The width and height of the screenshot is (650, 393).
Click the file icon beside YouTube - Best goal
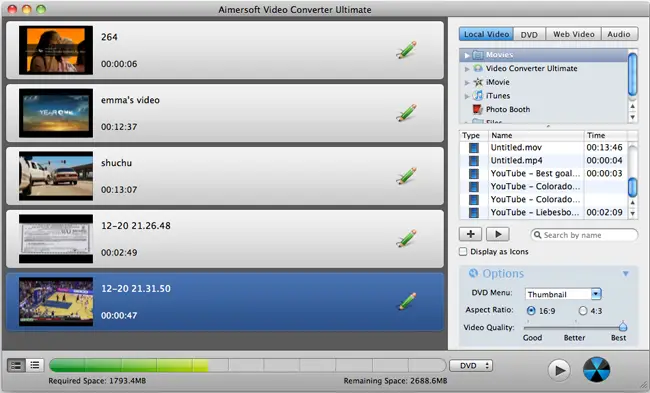[x=473, y=173]
